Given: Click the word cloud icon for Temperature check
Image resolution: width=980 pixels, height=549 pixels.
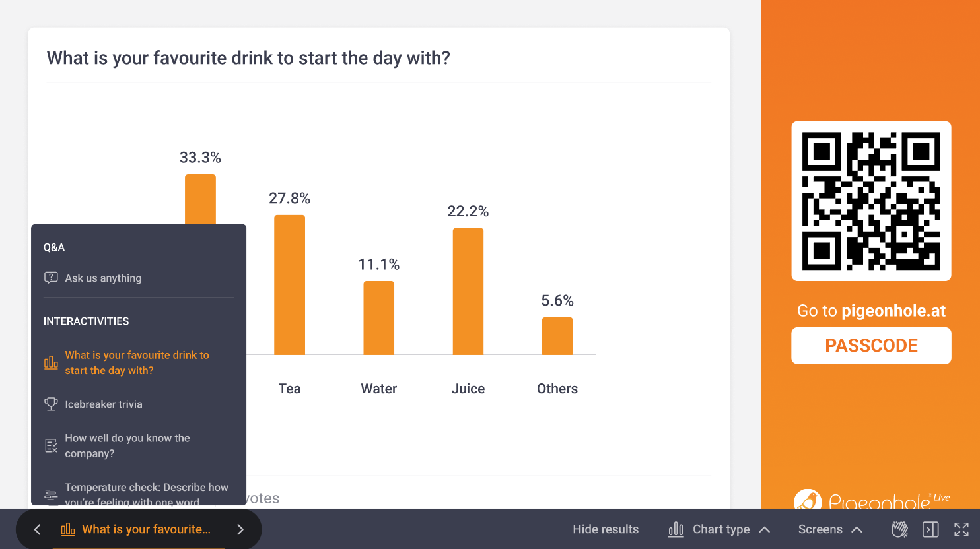Looking at the screenshot, I should click(51, 495).
